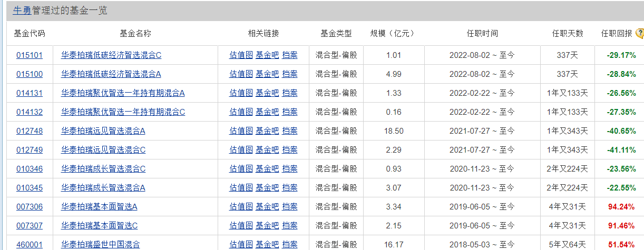The image size is (644, 250).
Task: Open 华泰柏瑞低碳经济智选混合C fund page
Action: 111,55
